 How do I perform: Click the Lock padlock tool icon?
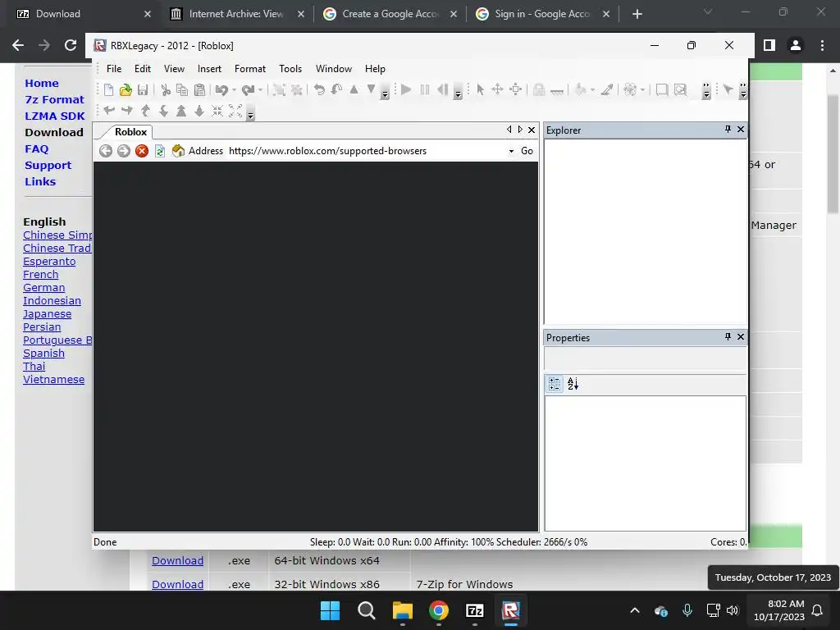pyautogui.click(x=539, y=90)
